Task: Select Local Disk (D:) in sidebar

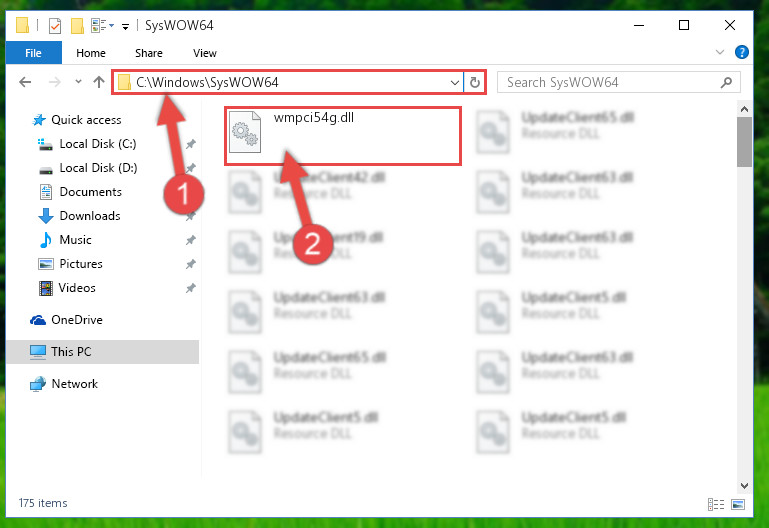Action: [98, 168]
